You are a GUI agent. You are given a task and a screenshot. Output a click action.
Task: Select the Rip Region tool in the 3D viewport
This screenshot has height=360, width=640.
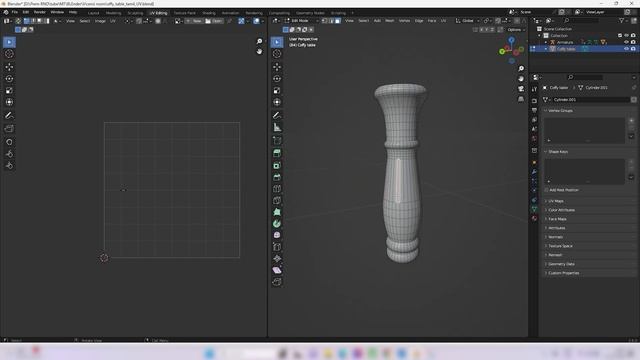coord(277,282)
